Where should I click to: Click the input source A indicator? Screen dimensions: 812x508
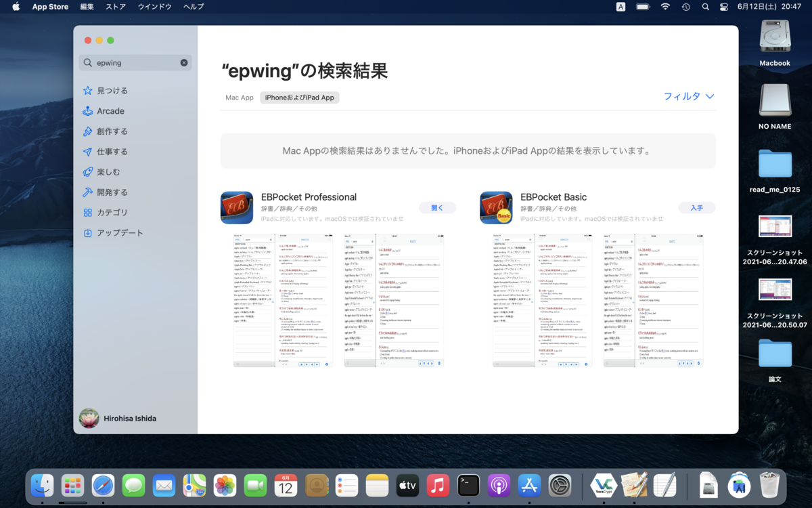621,7
